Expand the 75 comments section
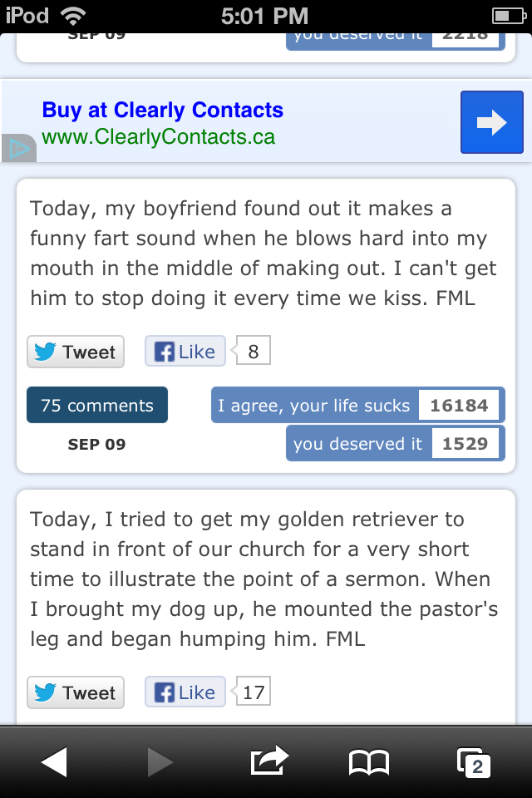Image resolution: width=532 pixels, height=798 pixels. (96, 405)
